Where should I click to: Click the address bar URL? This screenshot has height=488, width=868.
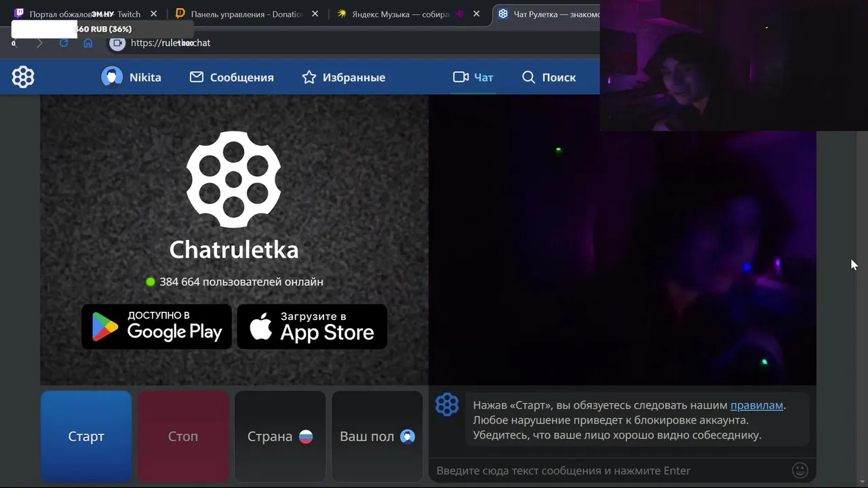(170, 43)
